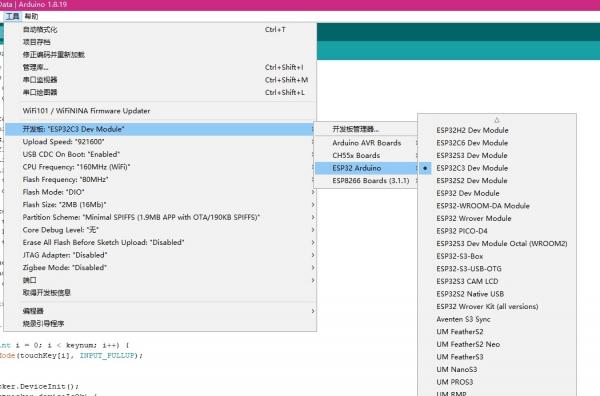The image size is (600, 396).
Task: Expand CPU Frequency 160MHz submenu
Action: tap(160, 167)
